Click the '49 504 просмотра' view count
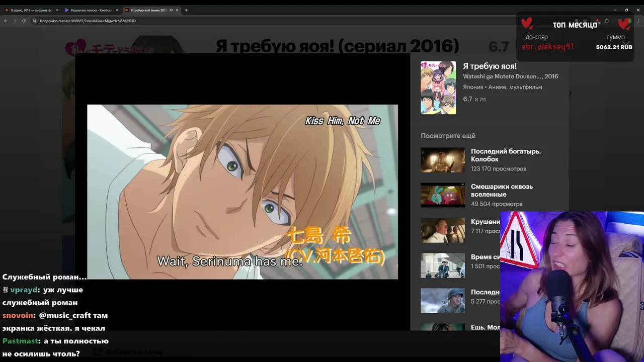 [x=496, y=204]
